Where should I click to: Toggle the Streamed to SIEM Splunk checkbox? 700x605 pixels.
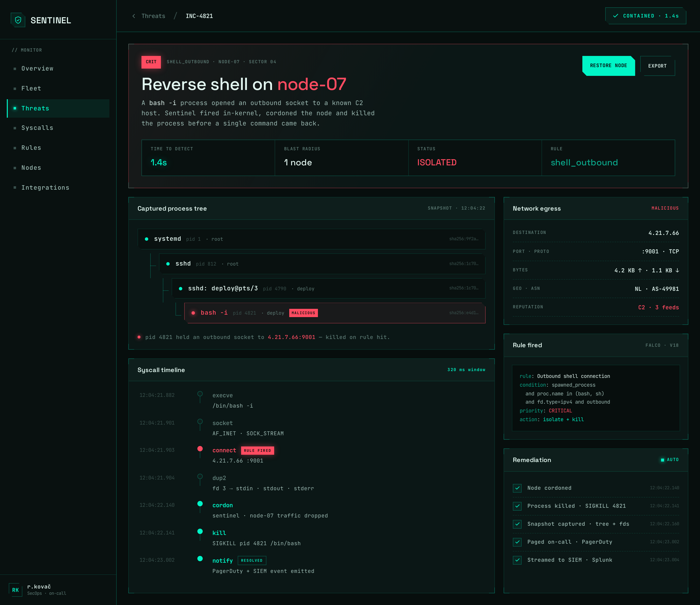[517, 560]
